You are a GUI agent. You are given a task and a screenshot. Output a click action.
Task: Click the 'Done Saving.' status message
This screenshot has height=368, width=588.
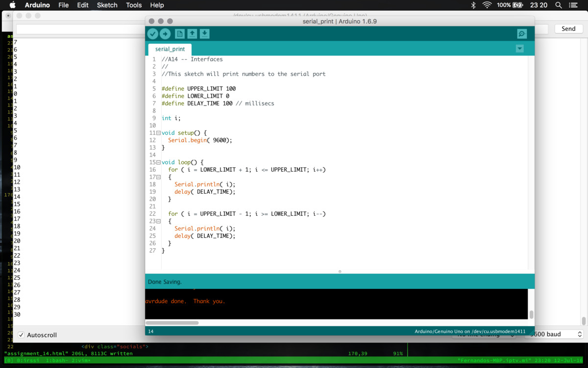(165, 282)
